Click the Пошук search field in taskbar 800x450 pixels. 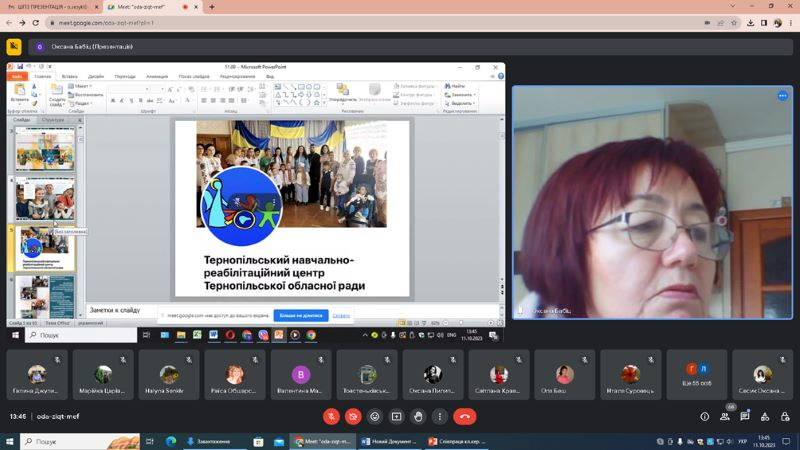80,441
